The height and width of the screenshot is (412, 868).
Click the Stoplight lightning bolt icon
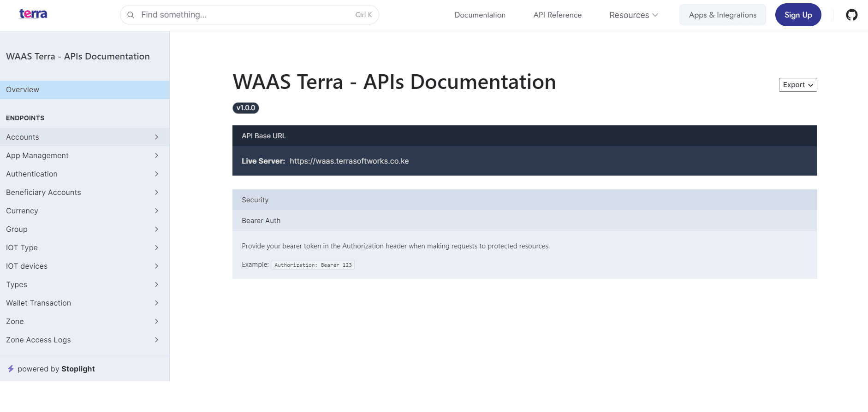tap(11, 369)
